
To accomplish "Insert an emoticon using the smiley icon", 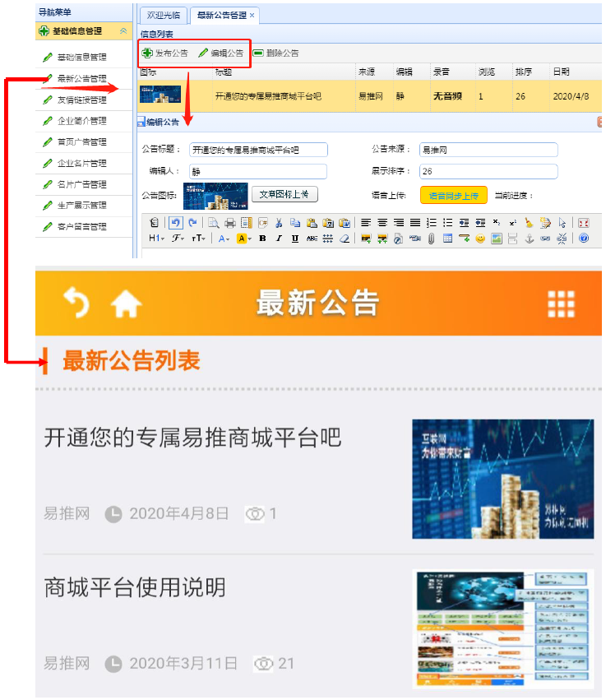I will (x=480, y=239).
